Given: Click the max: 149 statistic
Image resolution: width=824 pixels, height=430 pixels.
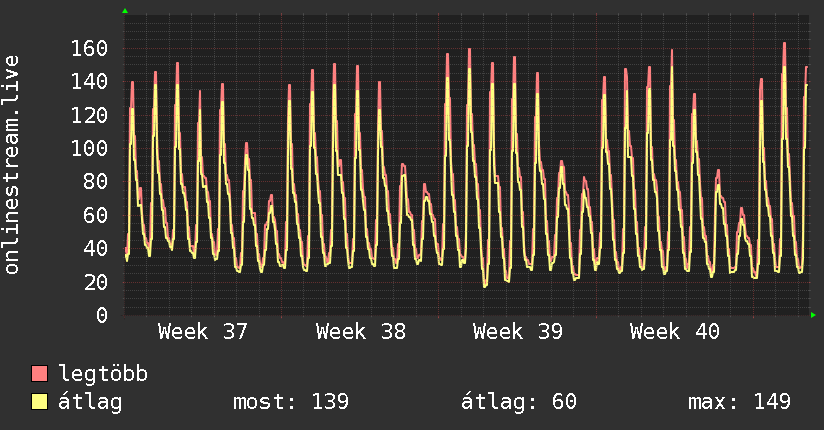Looking at the screenshot, I should tap(739, 402).
